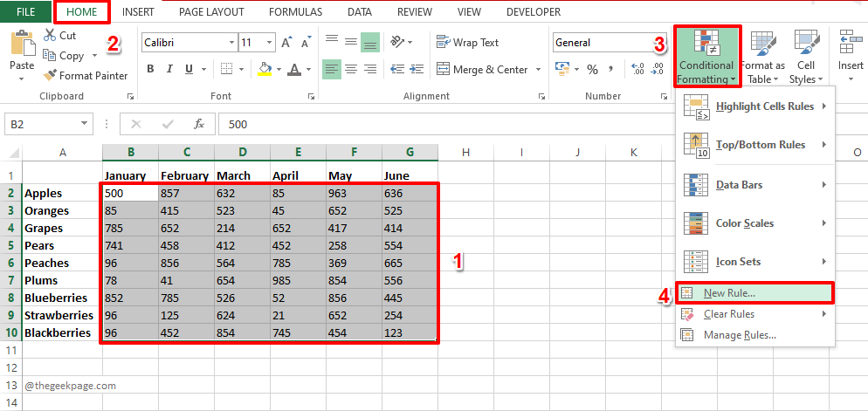Click the Copy icon
Viewport: 868px width, 411px height.
(x=50, y=55)
